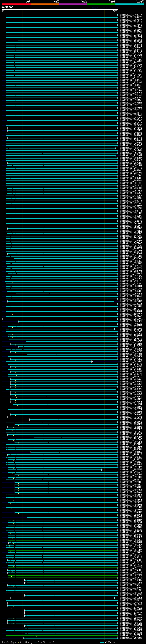Open hit UniRef100_P13851
The width and height of the screenshot is (146, 644).
pyautogui.click(x=131, y=32)
